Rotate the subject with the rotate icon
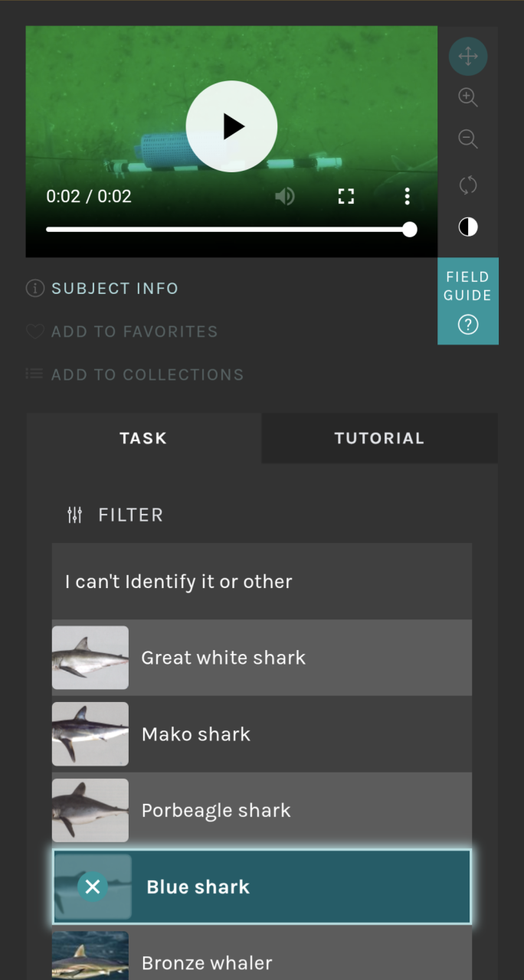 [467, 185]
